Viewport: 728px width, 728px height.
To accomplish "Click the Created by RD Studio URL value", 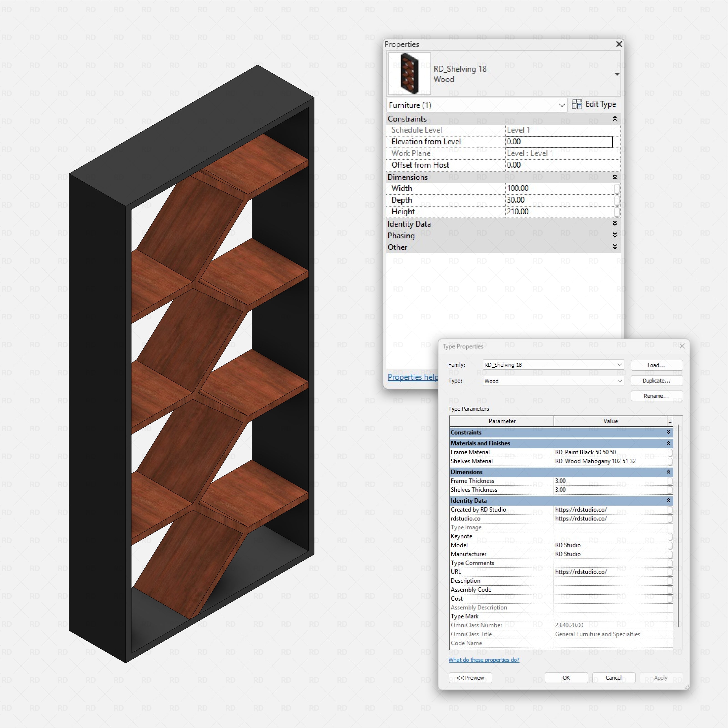I will point(610,509).
